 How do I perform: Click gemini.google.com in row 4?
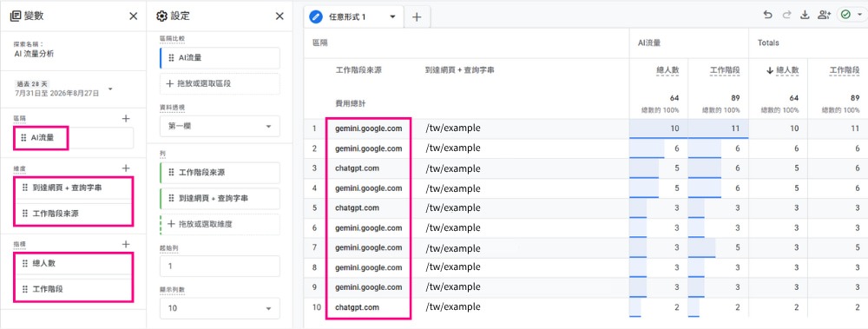pos(368,188)
